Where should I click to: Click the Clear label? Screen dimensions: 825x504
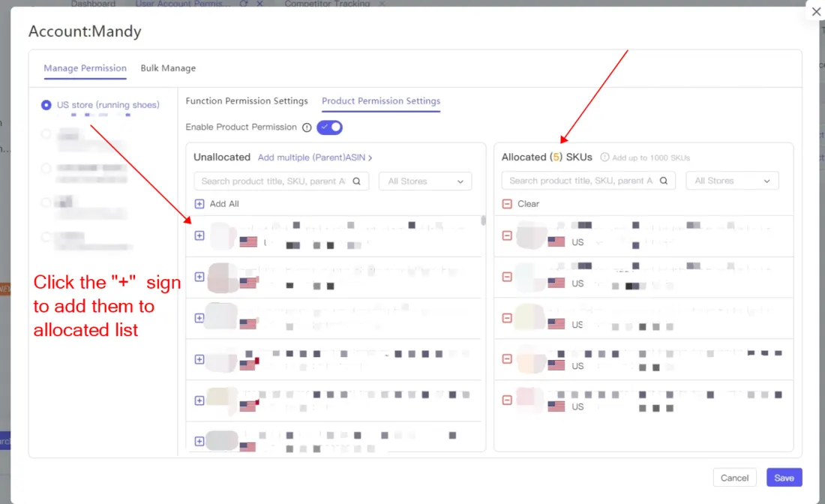(528, 203)
